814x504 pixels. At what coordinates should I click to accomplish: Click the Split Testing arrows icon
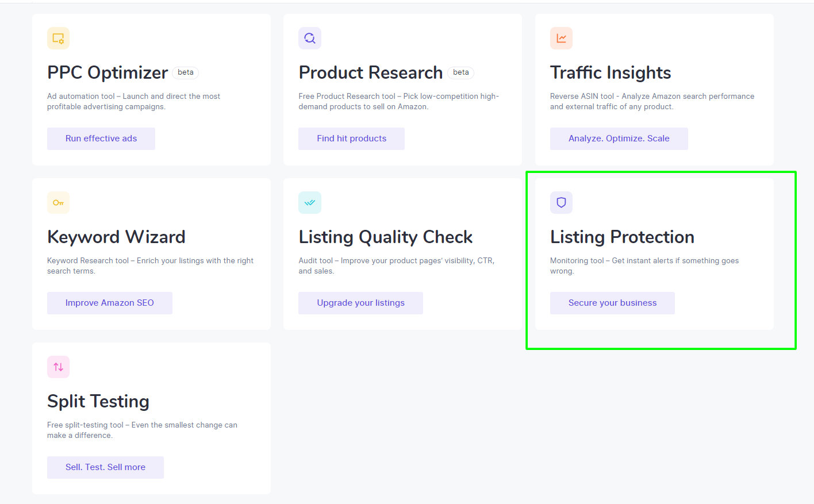tap(58, 367)
